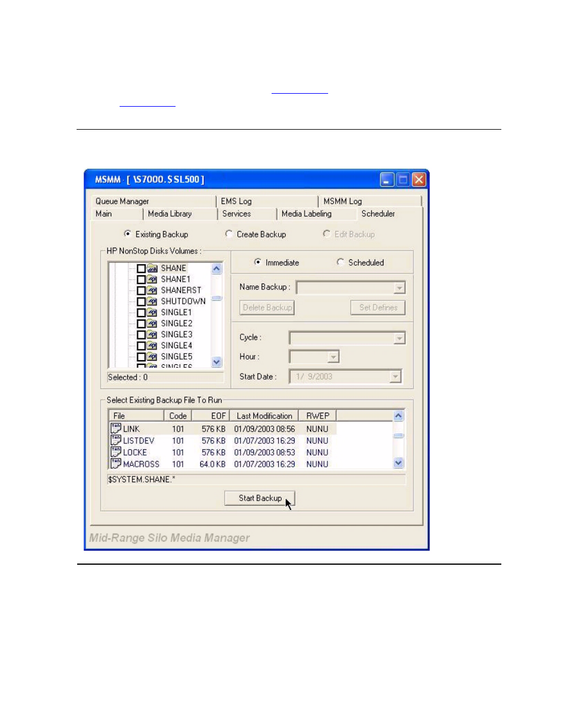This screenshot has width=562, height=728.
Task: Click the disk icon beside SHANE1 volume
Action: (152, 279)
